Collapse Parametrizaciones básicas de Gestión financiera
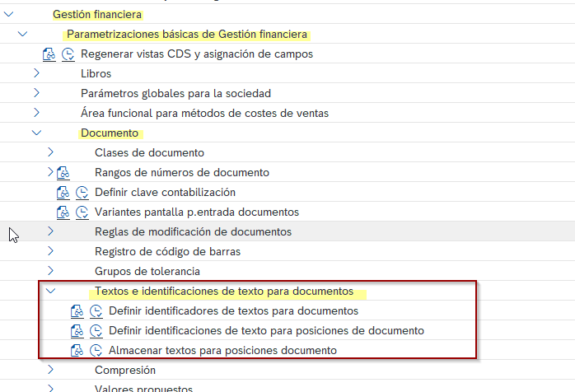This screenshot has width=575, height=392. tap(22, 35)
